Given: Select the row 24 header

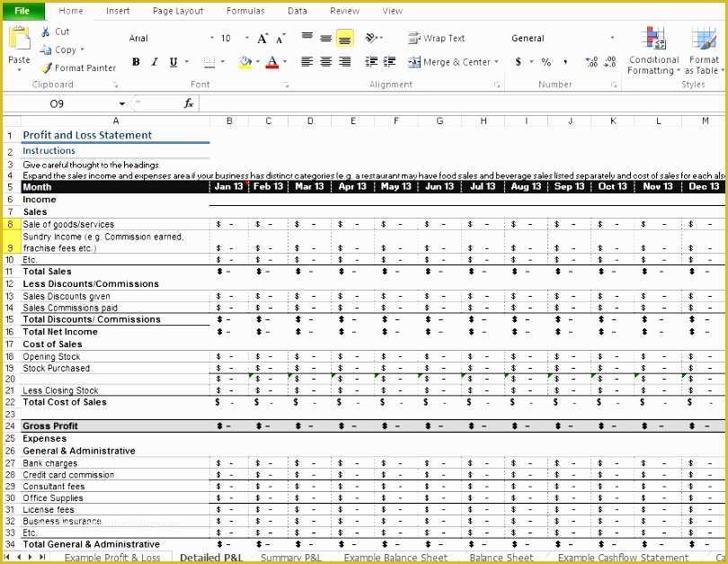Looking at the screenshot, I should (x=10, y=426).
